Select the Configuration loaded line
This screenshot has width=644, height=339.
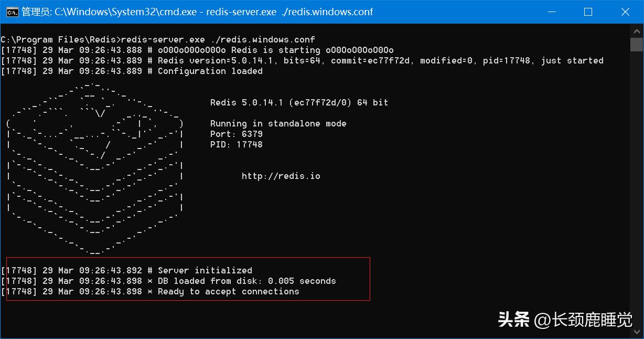[131, 71]
